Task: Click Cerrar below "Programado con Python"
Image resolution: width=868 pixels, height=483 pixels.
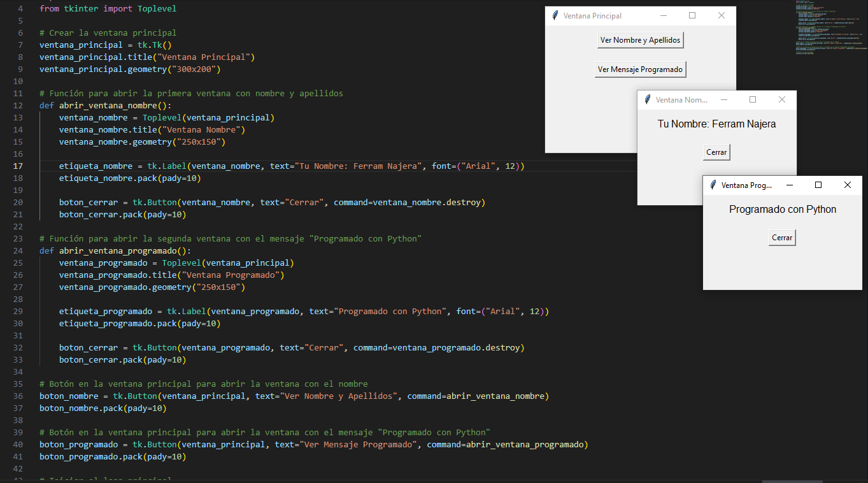Action: (782, 238)
